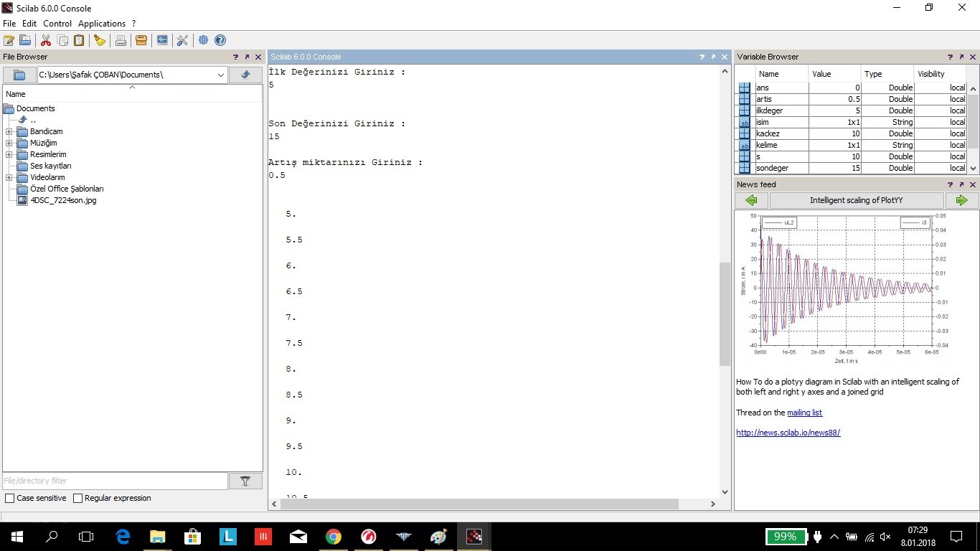Open Windows Start menu

pyautogui.click(x=17, y=536)
